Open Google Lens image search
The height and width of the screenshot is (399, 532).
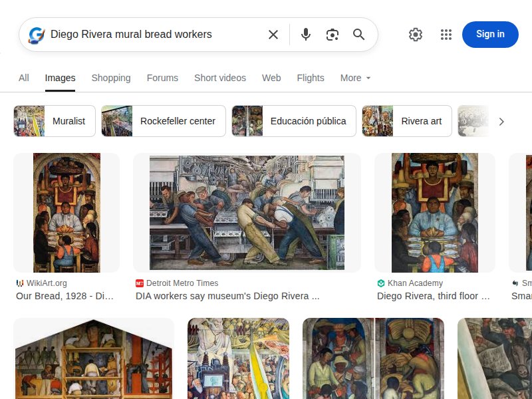(332, 34)
